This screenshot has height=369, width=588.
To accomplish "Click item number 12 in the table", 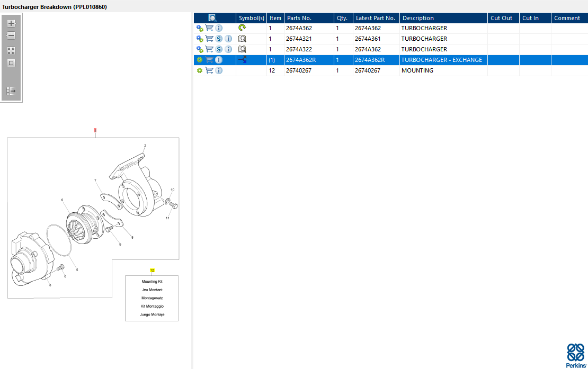I will [x=272, y=70].
